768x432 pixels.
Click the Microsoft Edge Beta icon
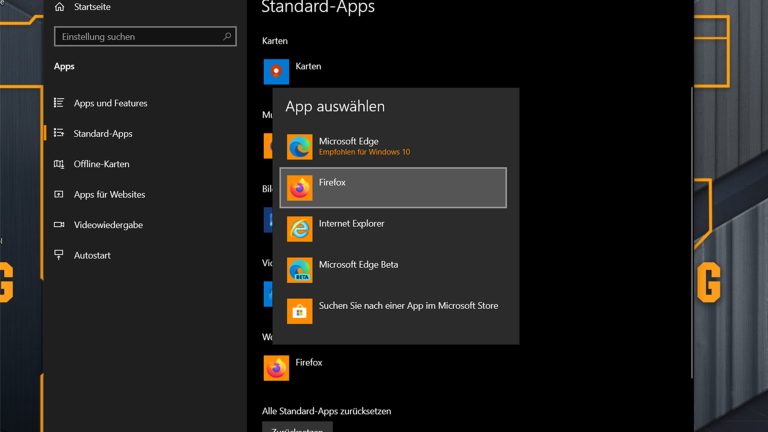pyautogui.click(x=299, y=270)
